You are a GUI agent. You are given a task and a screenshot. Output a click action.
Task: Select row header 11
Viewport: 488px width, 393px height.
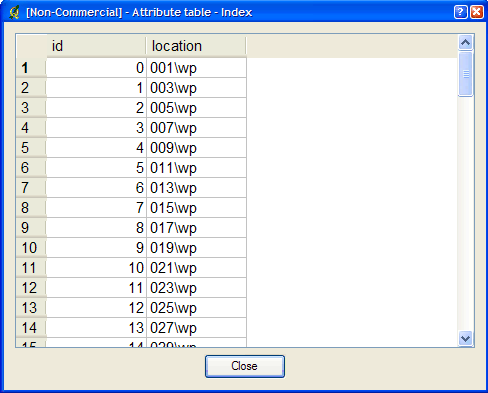tap(31, 268)
